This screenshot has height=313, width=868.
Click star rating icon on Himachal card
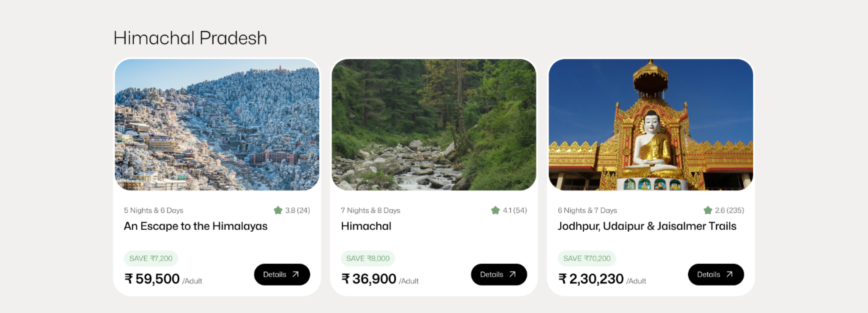(495, 210)
